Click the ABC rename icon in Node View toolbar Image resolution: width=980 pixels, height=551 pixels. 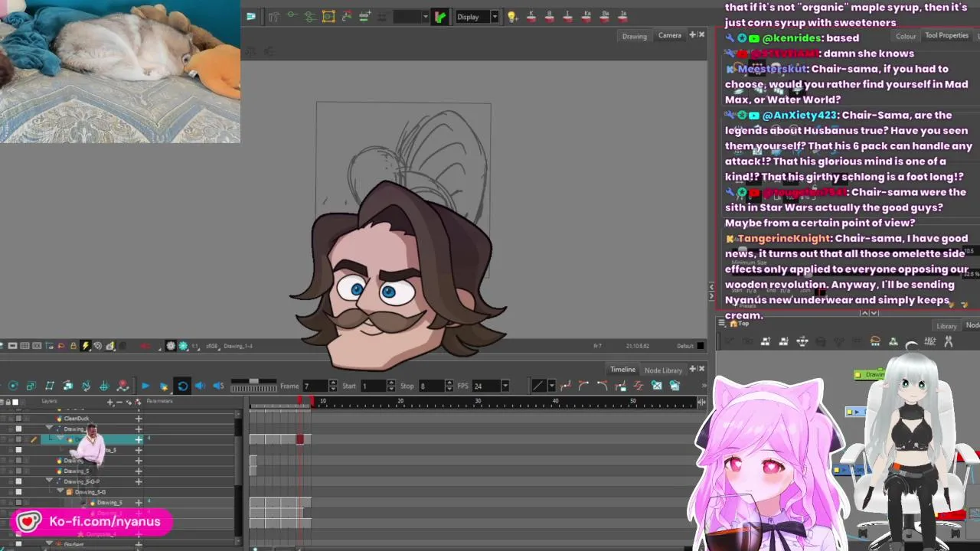click(x=930, y=341)
